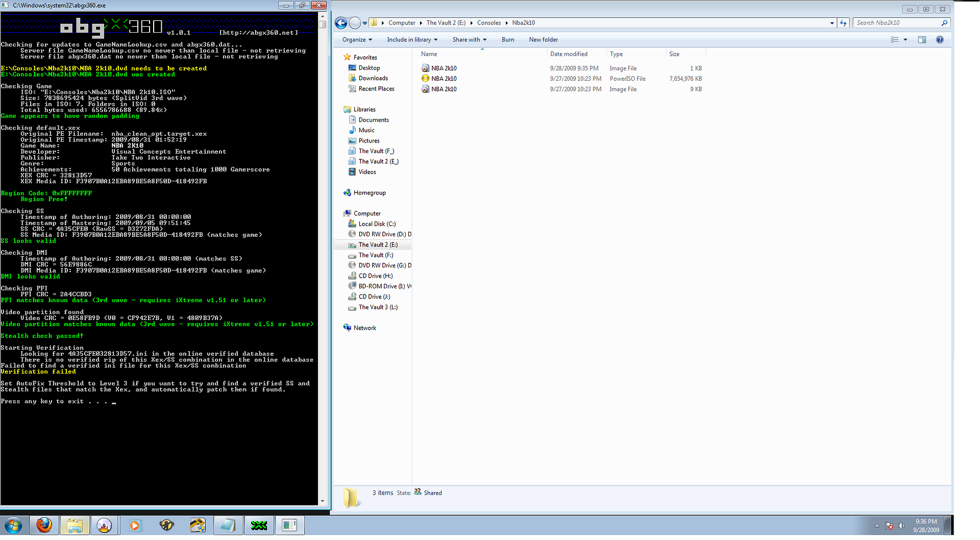This screenshot has height=540, width=980.
Task: Toggle the preview pane
Action: tap(922, 40)
